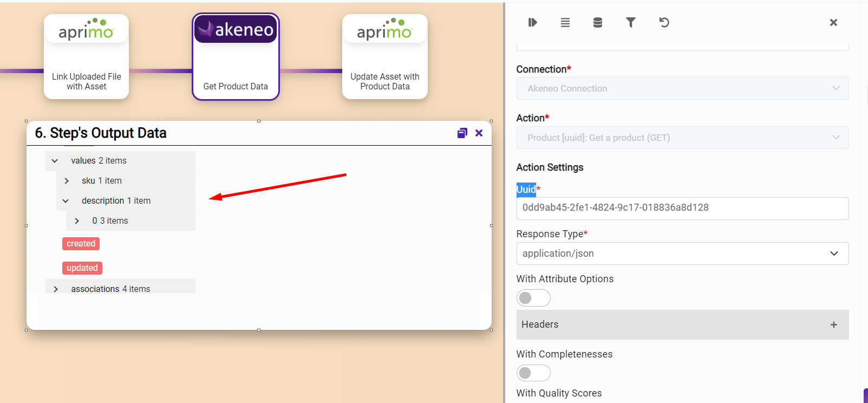
Task: Open the filter funnel icon
Action: (x=630, y=22)
